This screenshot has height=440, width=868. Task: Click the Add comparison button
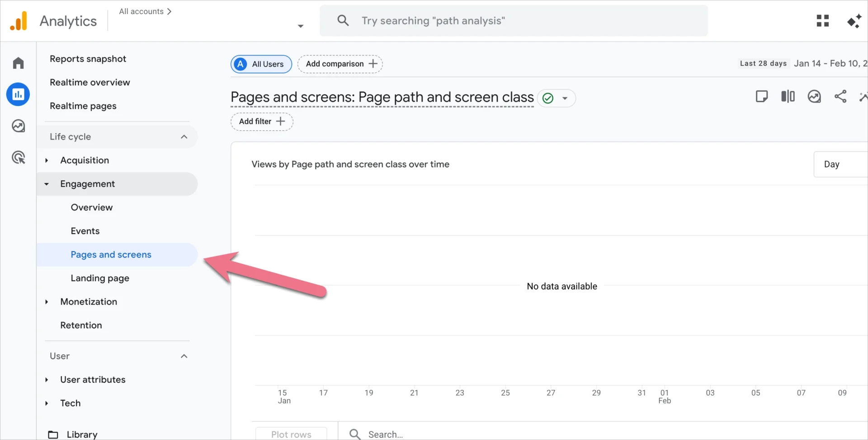click(x=340, y=64)
